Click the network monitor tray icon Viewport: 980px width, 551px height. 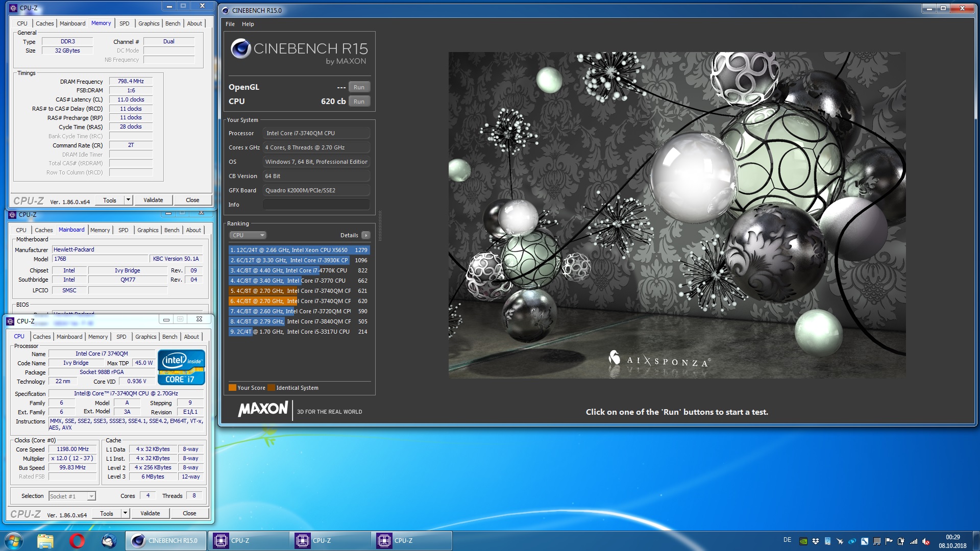[x=877, y=541]
